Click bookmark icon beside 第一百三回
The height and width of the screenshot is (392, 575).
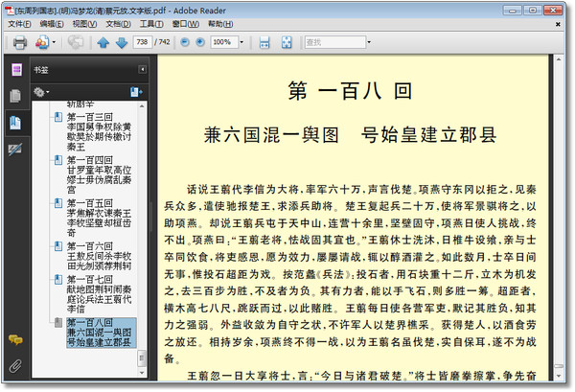[x=57, y=117]
